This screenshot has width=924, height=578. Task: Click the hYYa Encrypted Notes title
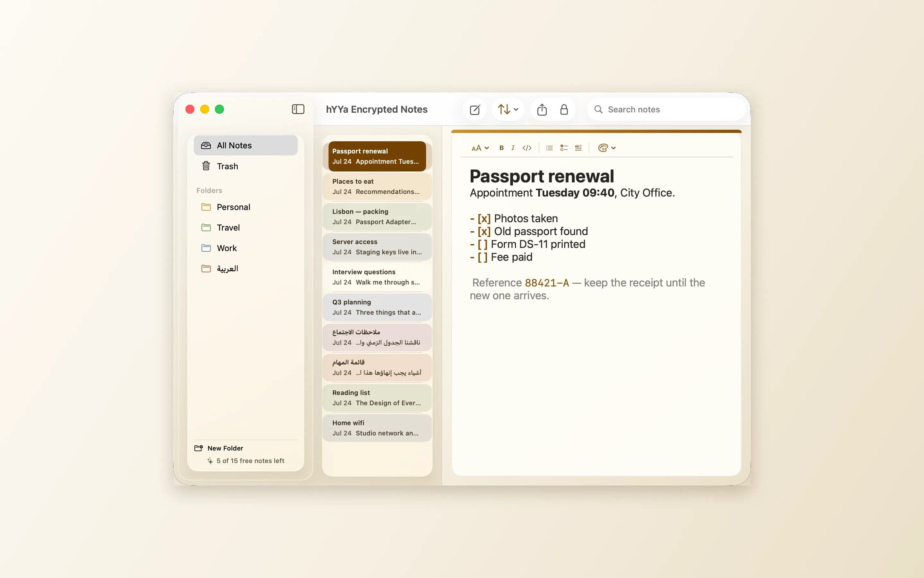coord(376,109)
